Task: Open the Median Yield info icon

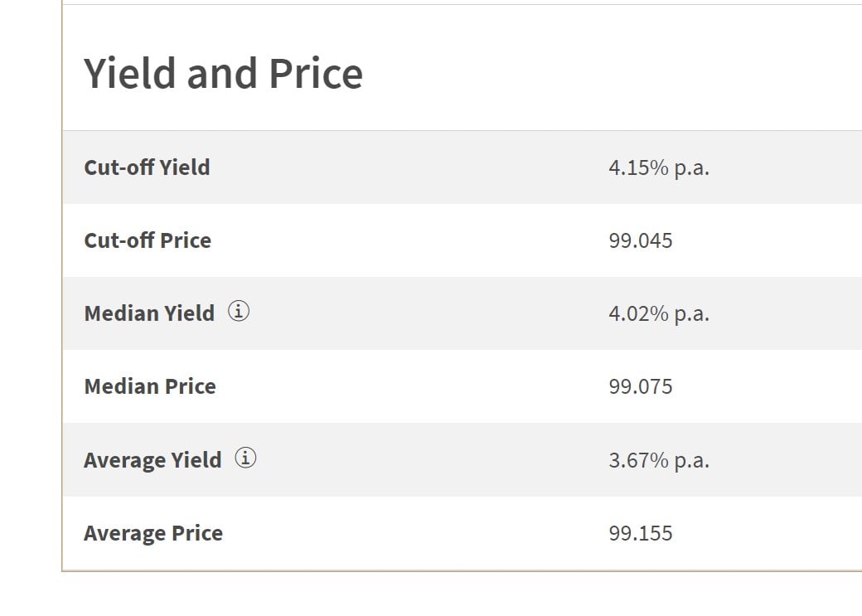Action: click(x=239, y=311)
